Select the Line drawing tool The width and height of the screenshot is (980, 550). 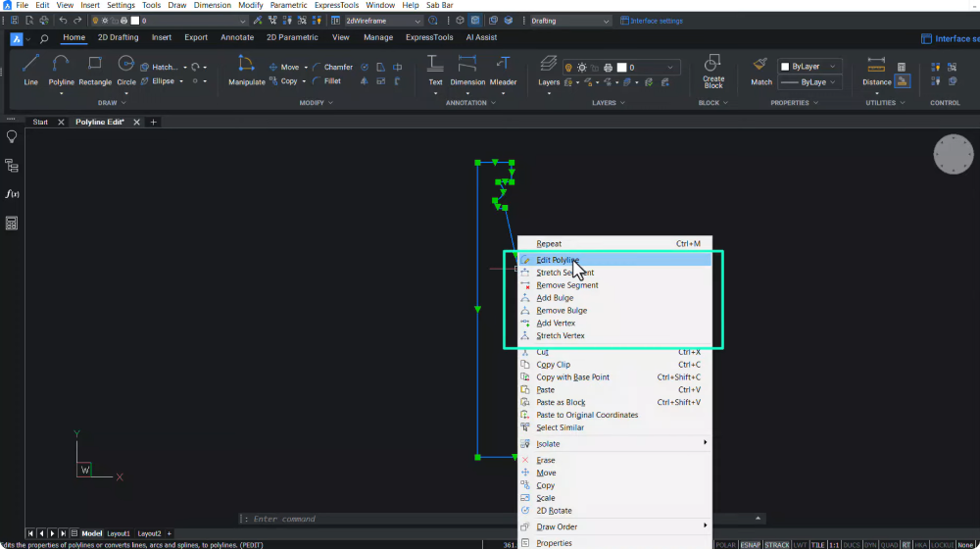30,70
